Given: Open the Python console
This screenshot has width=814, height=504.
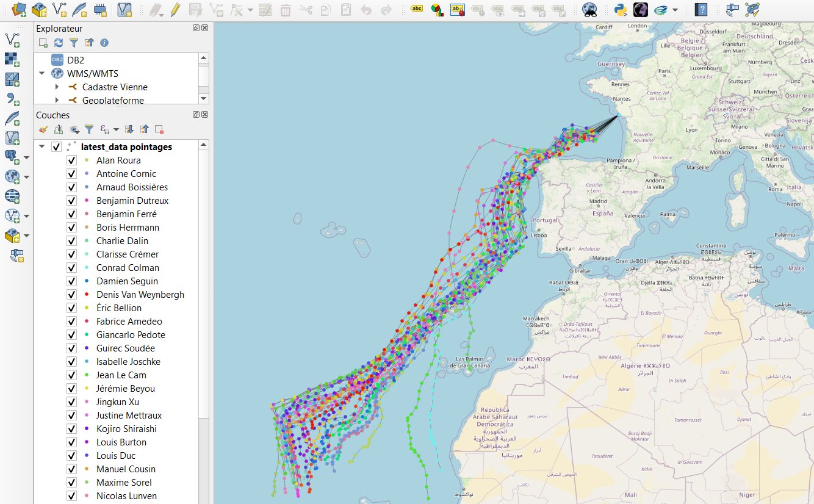Looking at the screenshot, I should (x=621, y=9).
